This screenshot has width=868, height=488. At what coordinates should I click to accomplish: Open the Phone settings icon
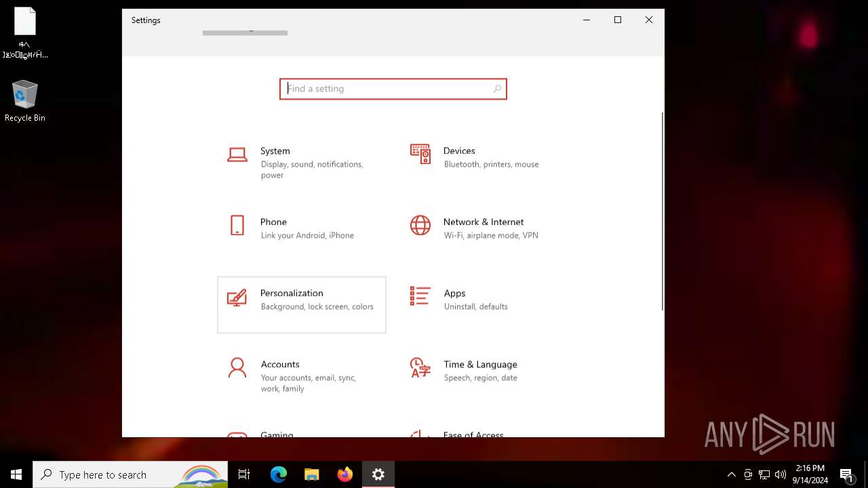pyautogui.click(x=237, y=225)
